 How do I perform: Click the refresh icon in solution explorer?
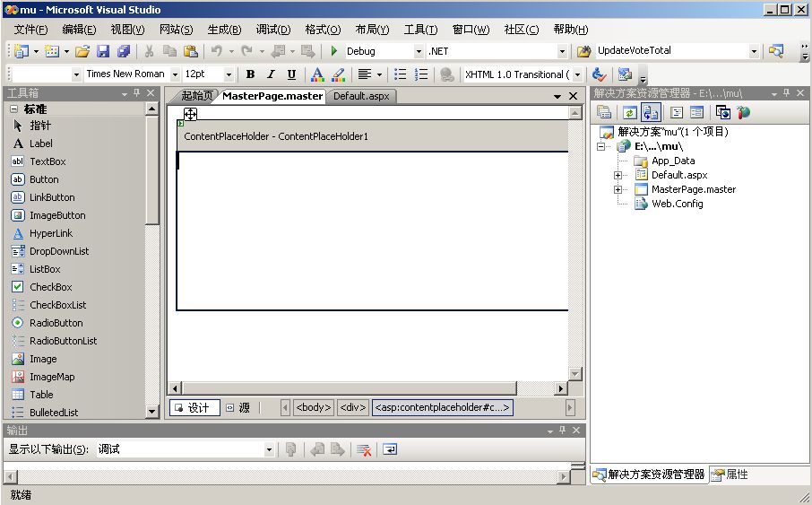[630, 112]
